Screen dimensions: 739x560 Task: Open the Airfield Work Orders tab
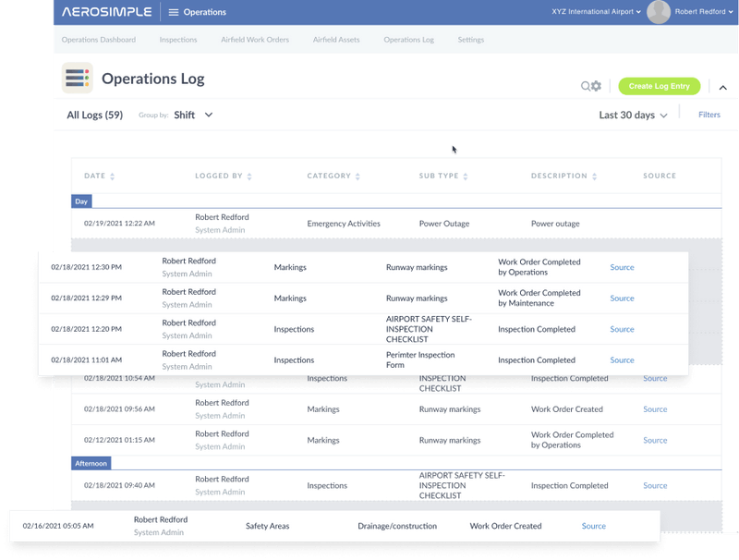tap(255, 40)
